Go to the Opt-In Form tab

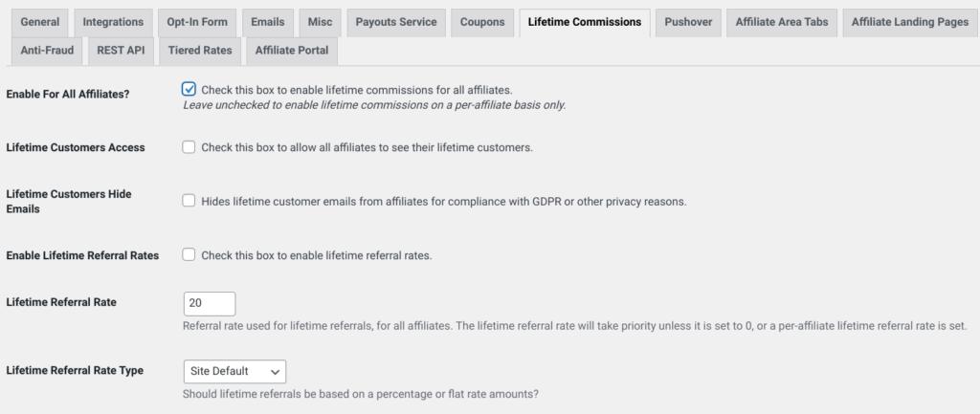(197, 22)
